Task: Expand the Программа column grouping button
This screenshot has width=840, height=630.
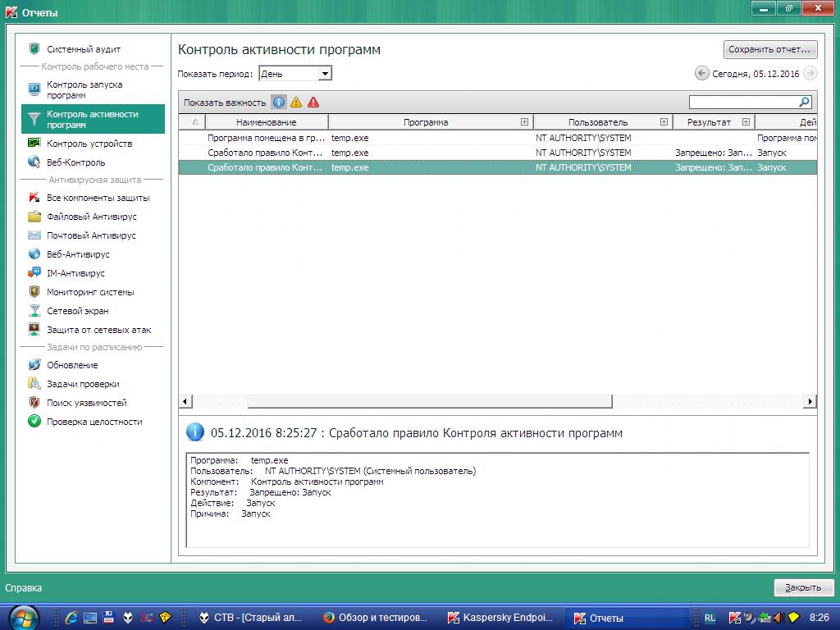Action: [524, 122]
